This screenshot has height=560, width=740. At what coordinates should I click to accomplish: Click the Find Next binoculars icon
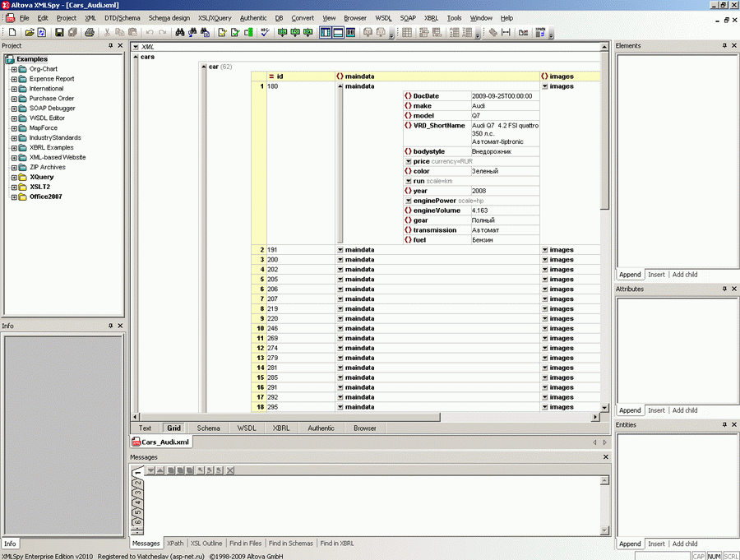pyautogui.click(x=192, y=32)
